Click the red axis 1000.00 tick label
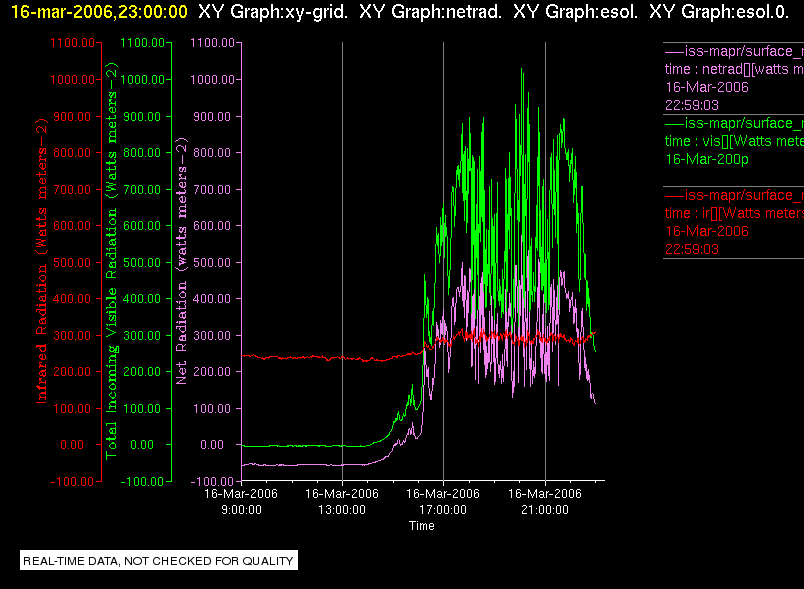Screen dimensions: 804x589 click(72, 80)
